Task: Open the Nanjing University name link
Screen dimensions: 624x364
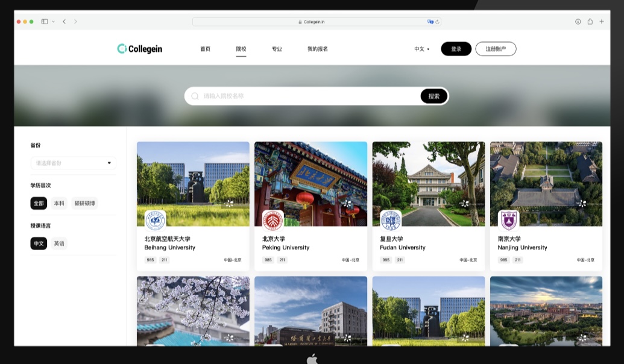Action: click(x=523, y=248)
